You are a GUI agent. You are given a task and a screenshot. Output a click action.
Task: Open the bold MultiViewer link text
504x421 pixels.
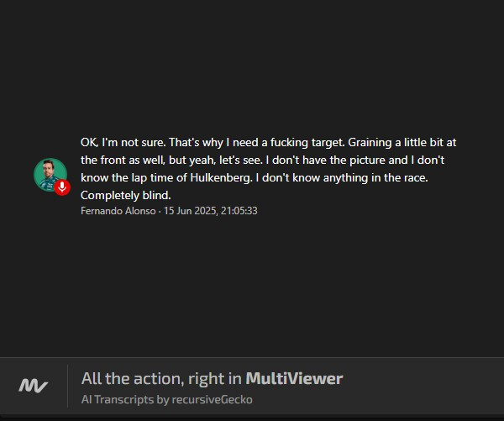pyautogui.click(x=294, y=378)
